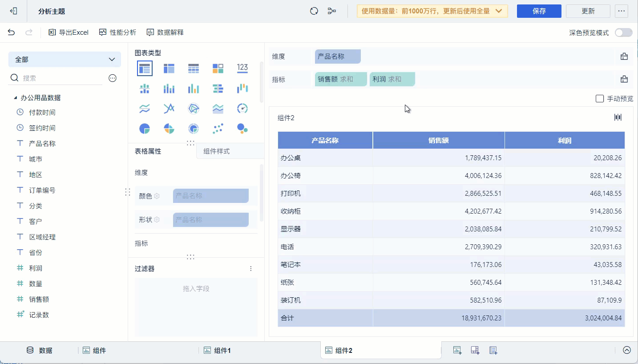Viewport: 638px width, 364px height.
Task: Open the 数据 tab
Action: (40, 351)
